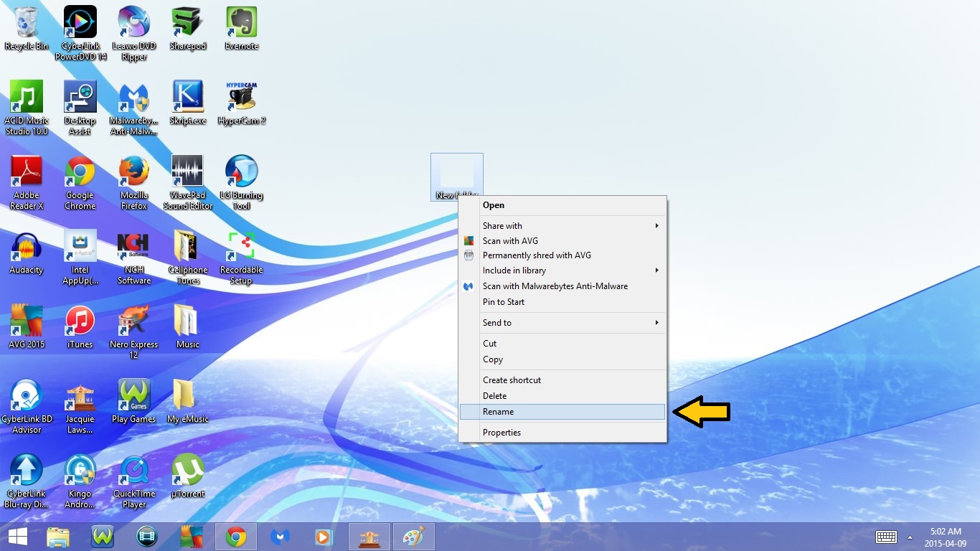This screenshot has height=551, width=980.
Task: Open the WildTangent Games taskbar icon
Action: 103,537
